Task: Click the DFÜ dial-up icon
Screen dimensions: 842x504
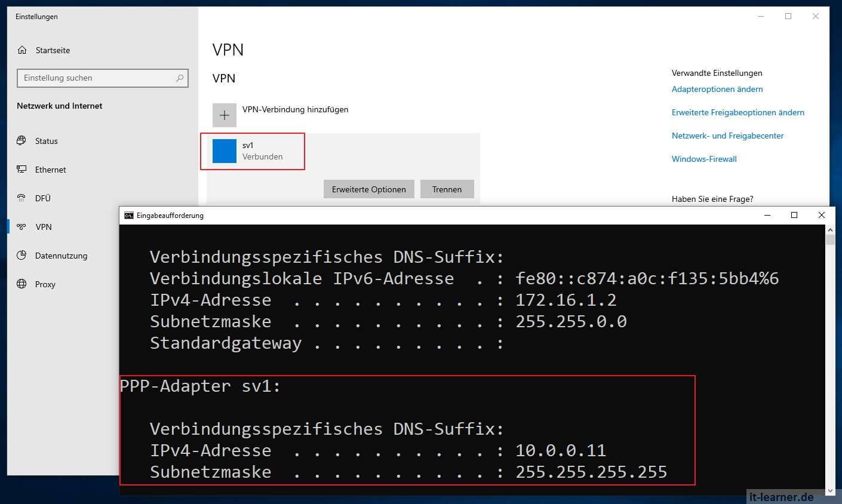Action: [21, 198]
